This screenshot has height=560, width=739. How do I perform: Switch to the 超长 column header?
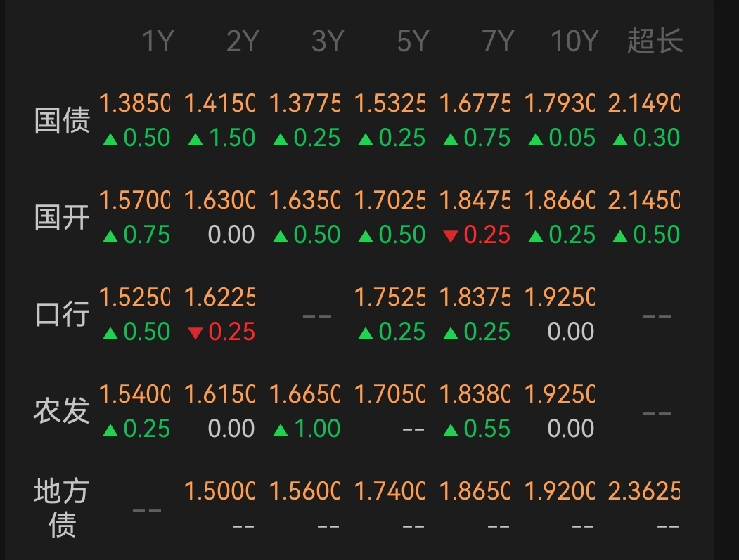pos(655,42)
